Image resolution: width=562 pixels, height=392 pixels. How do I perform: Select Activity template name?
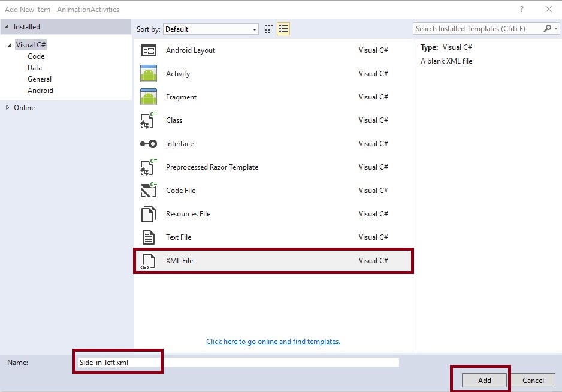coord(178,74)
